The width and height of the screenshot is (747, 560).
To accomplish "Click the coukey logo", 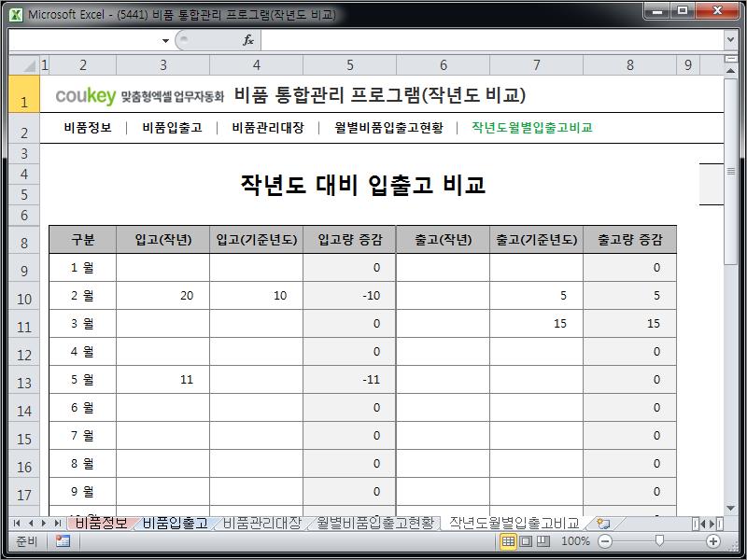I will (x=86, y=96).
